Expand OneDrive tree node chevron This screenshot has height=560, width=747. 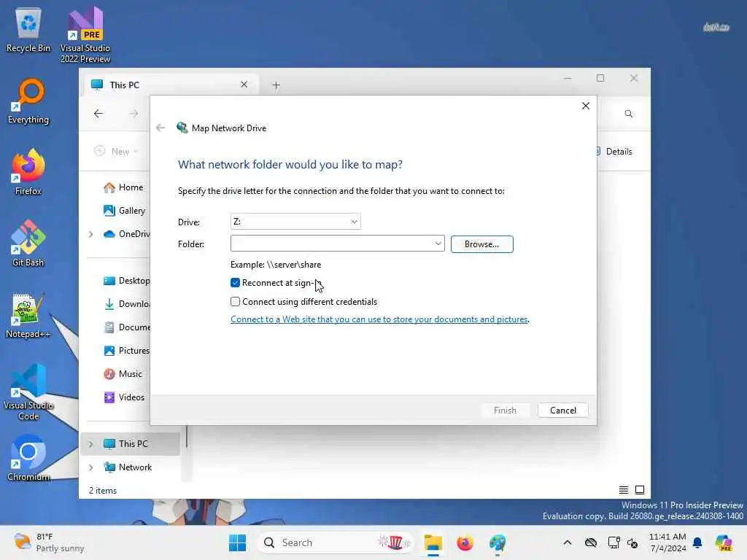point(90,234)
